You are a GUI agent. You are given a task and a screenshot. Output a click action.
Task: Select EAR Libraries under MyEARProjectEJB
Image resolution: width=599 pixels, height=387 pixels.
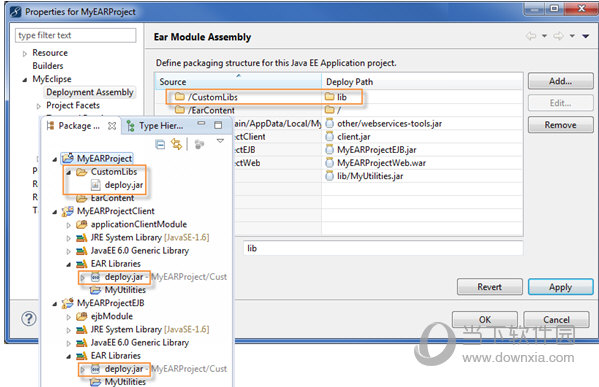[x=116, y=356]
